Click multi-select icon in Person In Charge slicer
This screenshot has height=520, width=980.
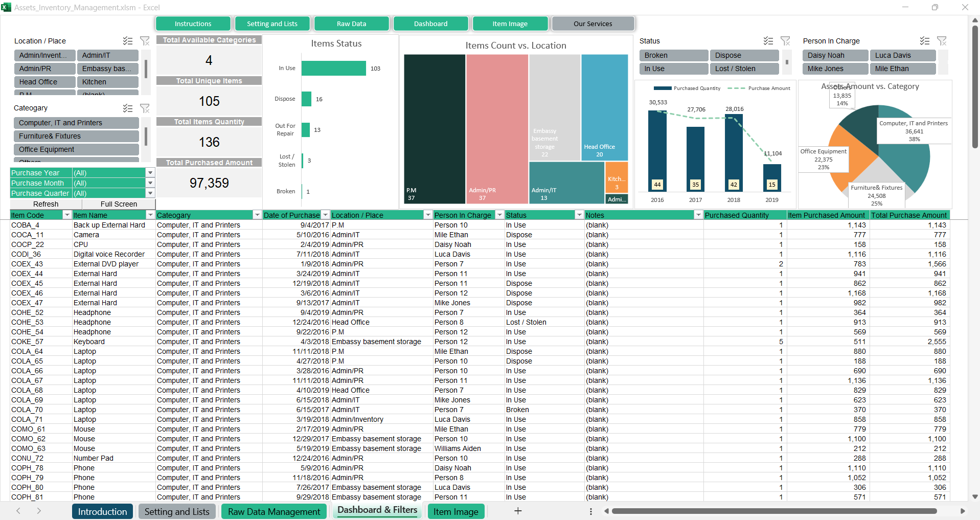point(924,41)
